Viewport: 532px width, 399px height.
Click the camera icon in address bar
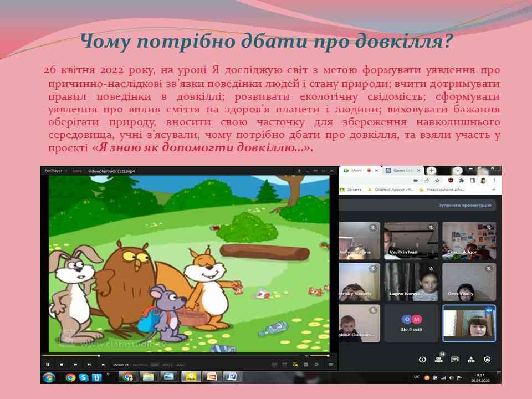[x=416, y=181]
